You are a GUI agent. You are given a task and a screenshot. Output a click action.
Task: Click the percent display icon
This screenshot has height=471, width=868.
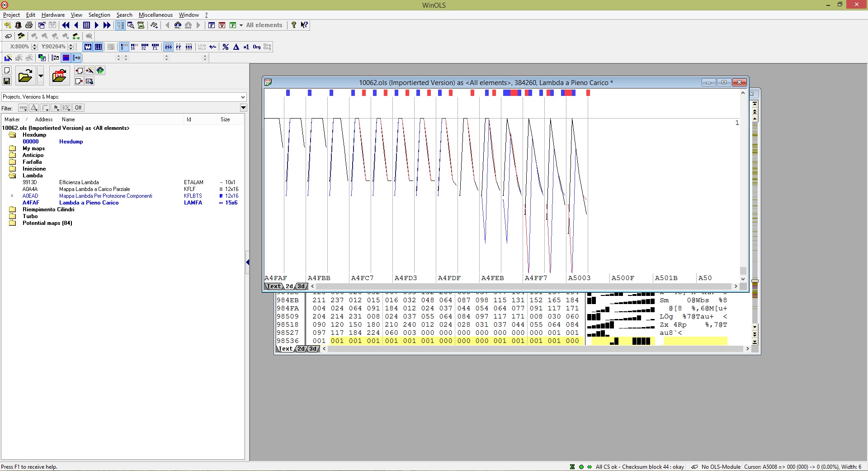pyautogui.click(x=226, y=47)
